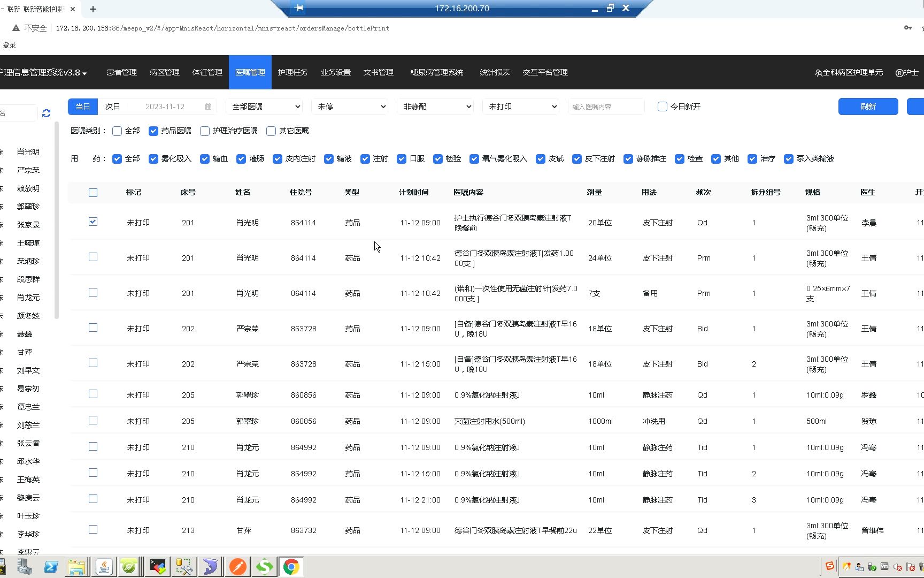Enable the 今日新开 checkbox

click(x=662, y=107)
